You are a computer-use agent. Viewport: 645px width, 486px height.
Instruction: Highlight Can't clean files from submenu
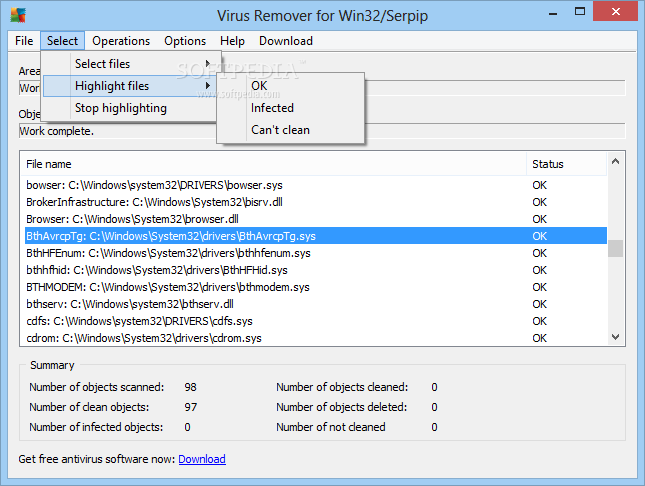[x=290, y=130]
